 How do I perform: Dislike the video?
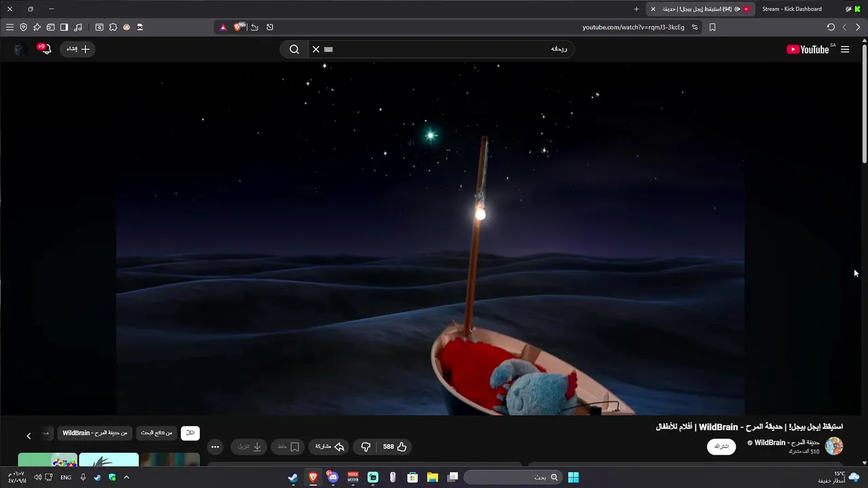pyautogui.click(x=366, y=447)
